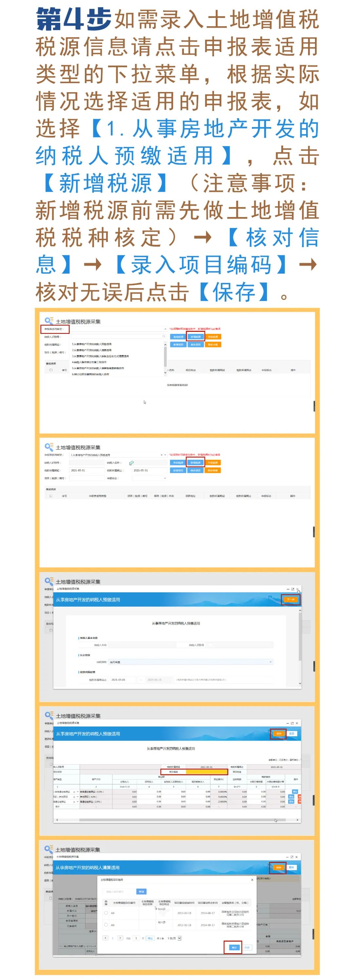Go to previous page in 土地增值税项目选择 dialog
This screenshot has width=354, height=980.
[106, 938]
